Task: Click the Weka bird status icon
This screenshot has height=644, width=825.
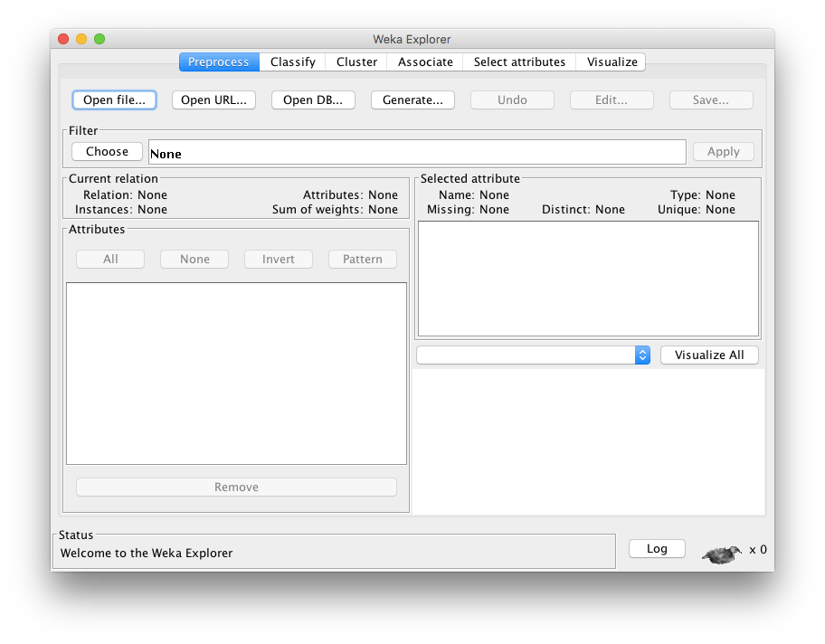Action: 721,554
